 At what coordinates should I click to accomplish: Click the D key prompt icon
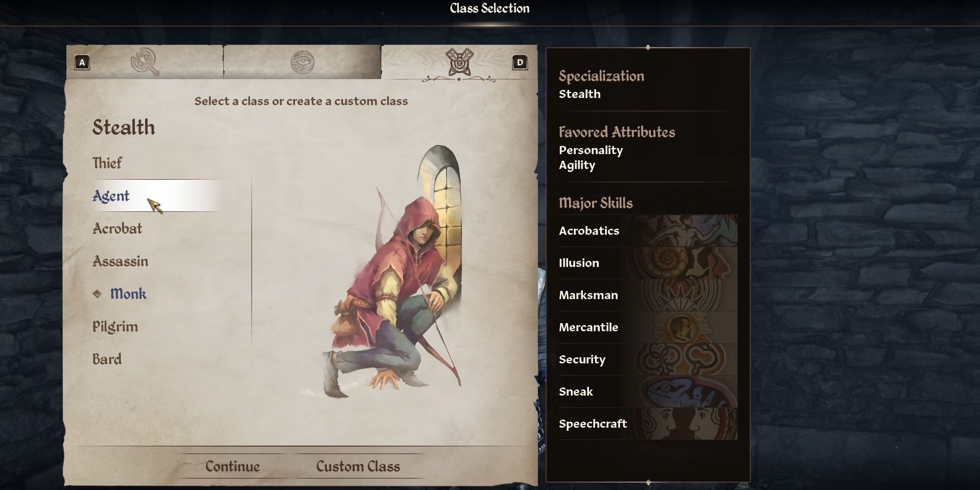[520, 63]
